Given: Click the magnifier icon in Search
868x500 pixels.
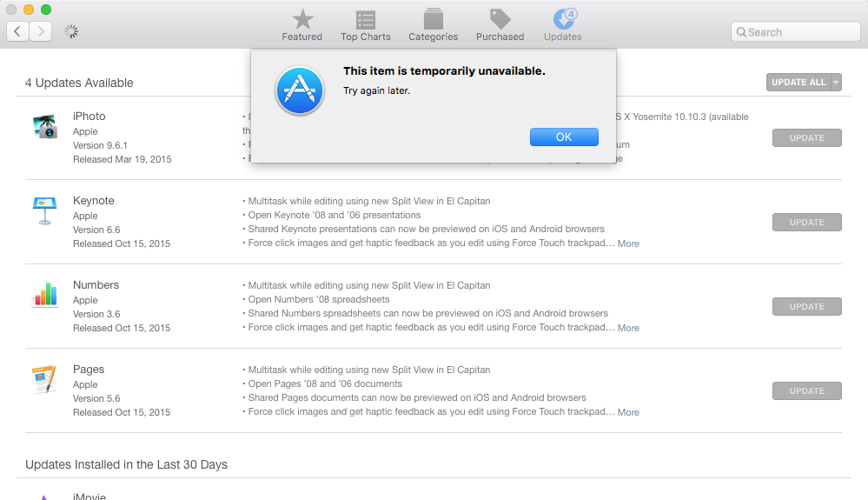Looking at the screenshot, I should 741,32.
